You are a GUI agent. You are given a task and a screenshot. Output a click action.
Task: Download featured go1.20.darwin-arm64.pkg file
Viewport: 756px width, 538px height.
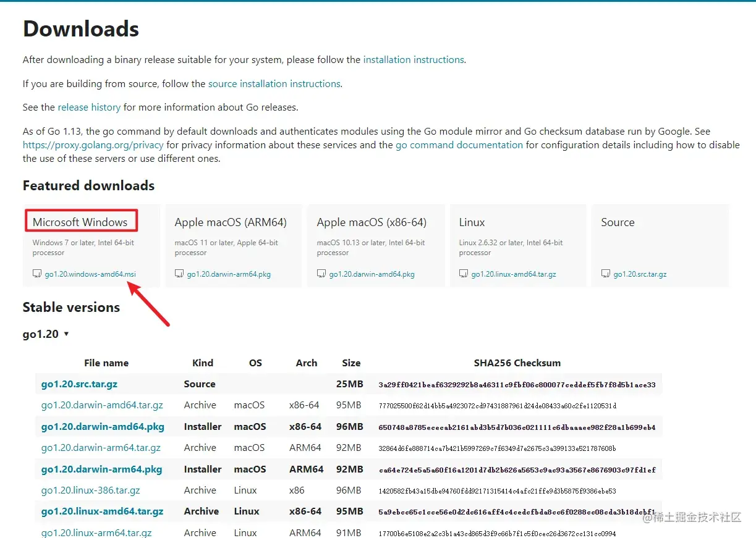click(229, 274)
